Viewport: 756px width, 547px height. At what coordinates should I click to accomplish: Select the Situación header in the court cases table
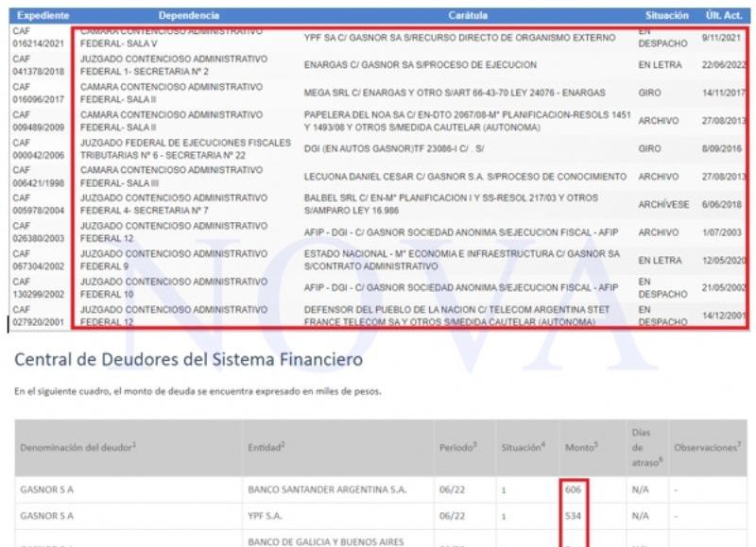pyautogui.click(x=667, y=15)
